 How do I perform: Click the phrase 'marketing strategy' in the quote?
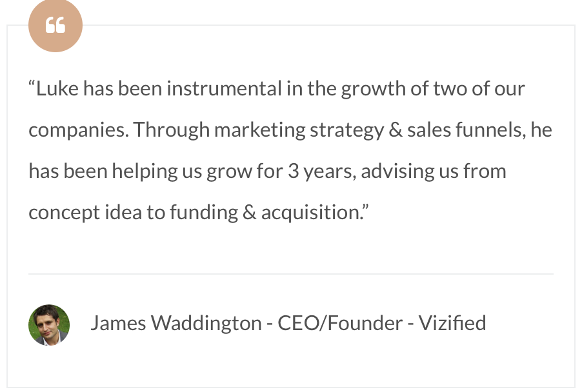click(299, 130)
